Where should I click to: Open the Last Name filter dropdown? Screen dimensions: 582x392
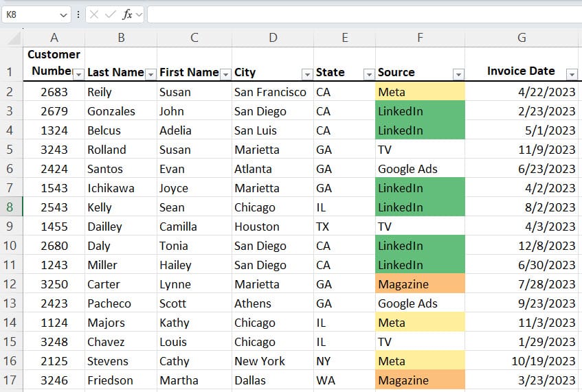[x=150, y=75]
